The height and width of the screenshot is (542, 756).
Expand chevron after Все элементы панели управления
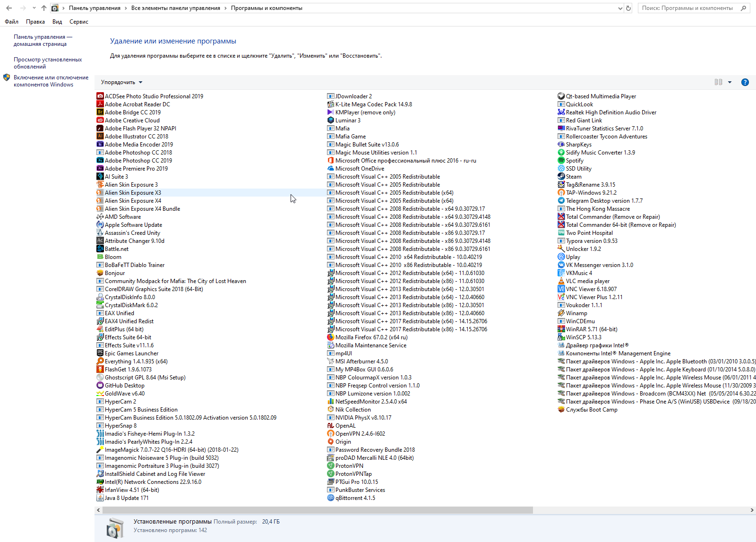pyautogui.click(x=226, y=8)
